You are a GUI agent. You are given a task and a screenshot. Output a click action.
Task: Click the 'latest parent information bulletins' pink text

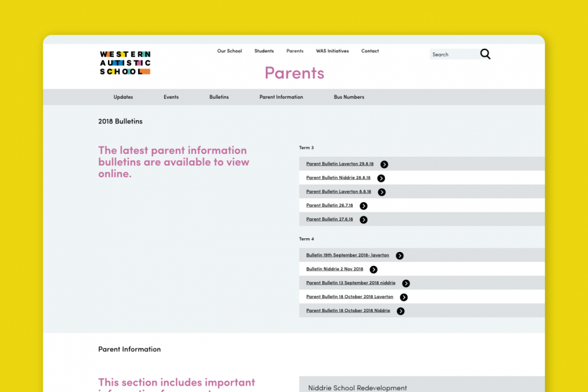tap(174, 162)
